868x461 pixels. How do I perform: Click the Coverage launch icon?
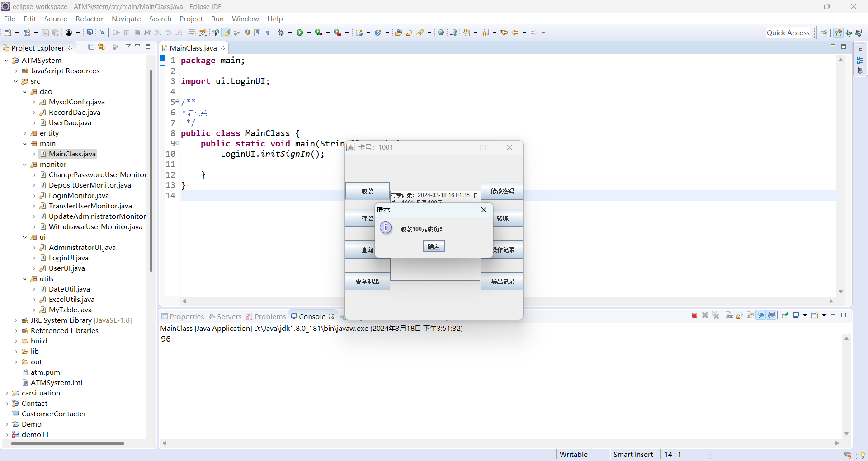click(x=318, y=33)
